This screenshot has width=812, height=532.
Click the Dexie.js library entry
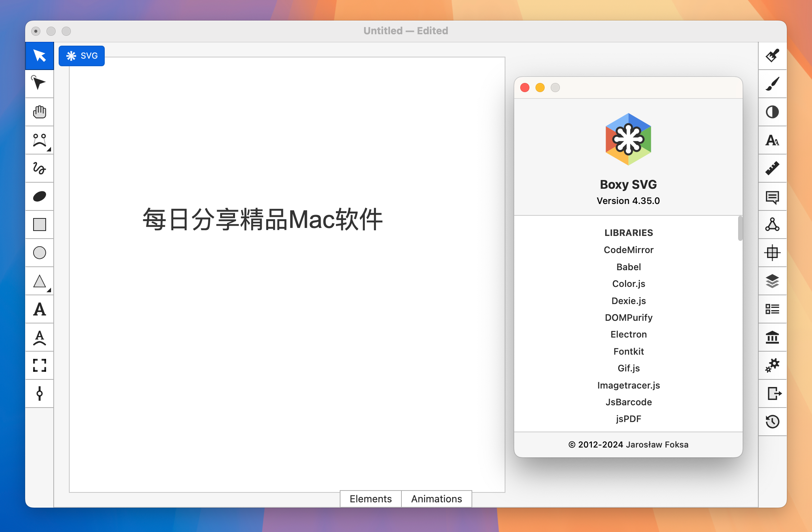coord(628,301)
